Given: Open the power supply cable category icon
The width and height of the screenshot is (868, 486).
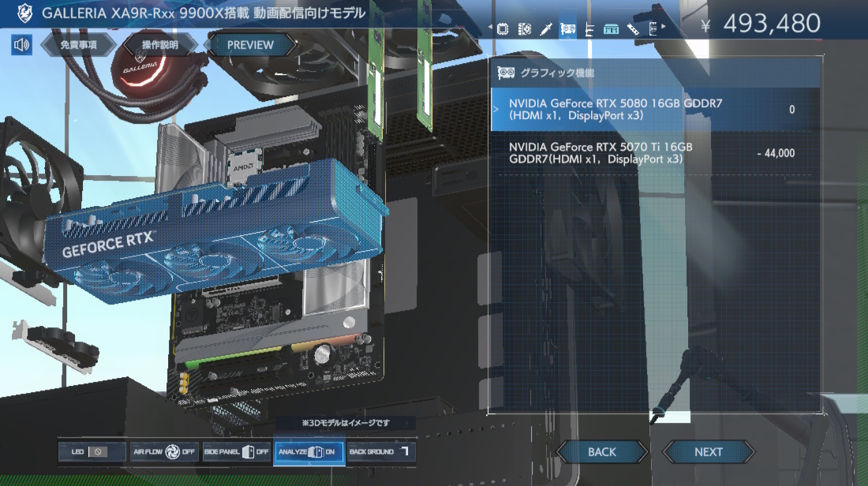Looking at the screenshot, I should [589, 29].
